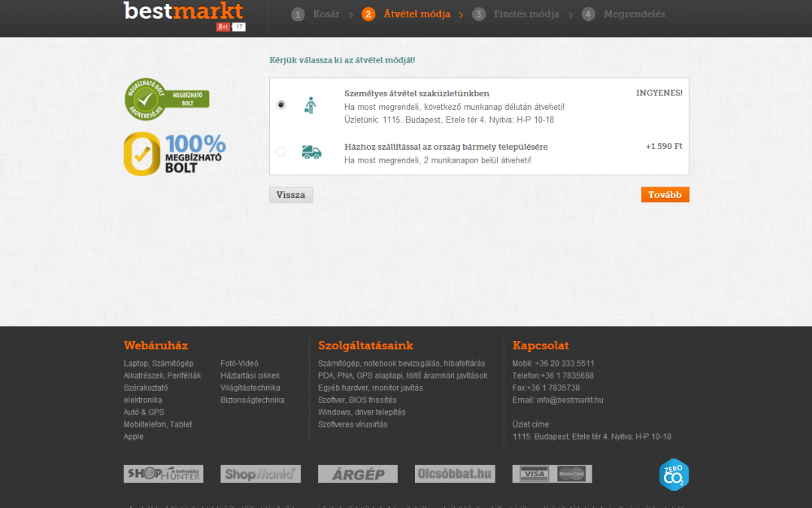Click the Vissza button
Image resolution: width=812 pixels, height=508 pixels.
click(291, 195)
